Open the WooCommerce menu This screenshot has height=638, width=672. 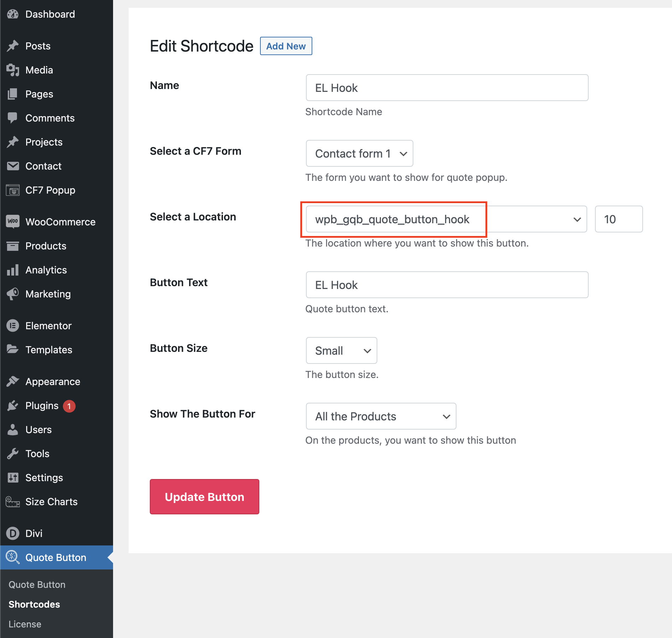pyautogui.click(x=60, y=222)
